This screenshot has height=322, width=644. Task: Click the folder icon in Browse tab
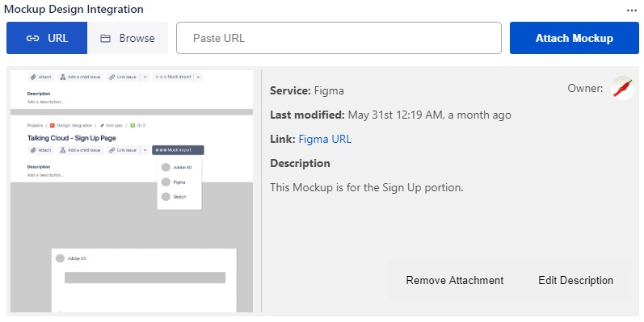(106, 38)
